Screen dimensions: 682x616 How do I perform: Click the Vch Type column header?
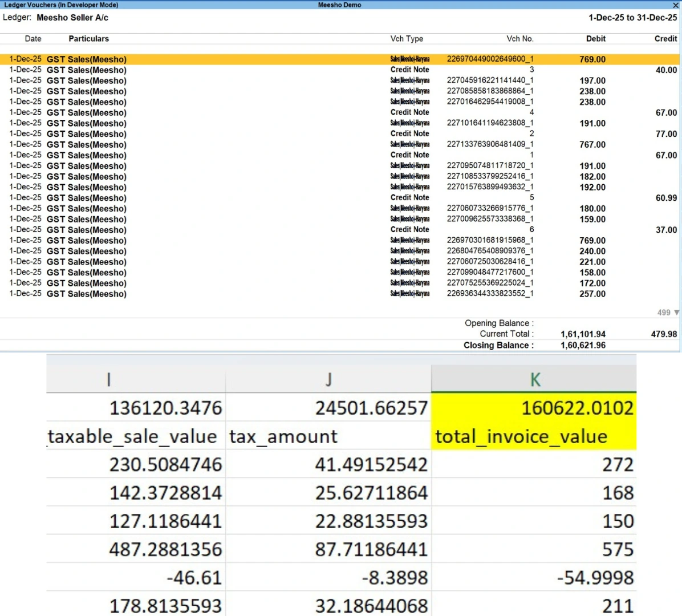pyautogui.click(x=407, y=38)
